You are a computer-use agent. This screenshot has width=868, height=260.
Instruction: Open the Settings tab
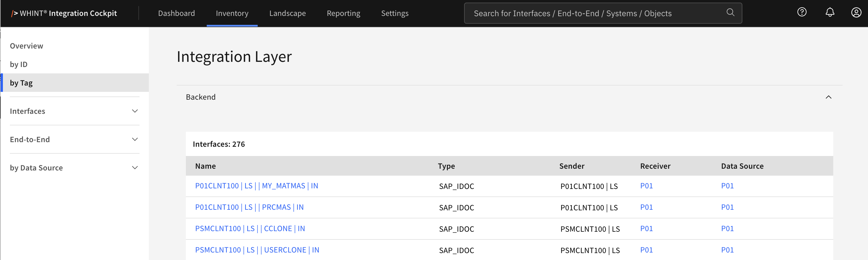click(x=395, y=14)
